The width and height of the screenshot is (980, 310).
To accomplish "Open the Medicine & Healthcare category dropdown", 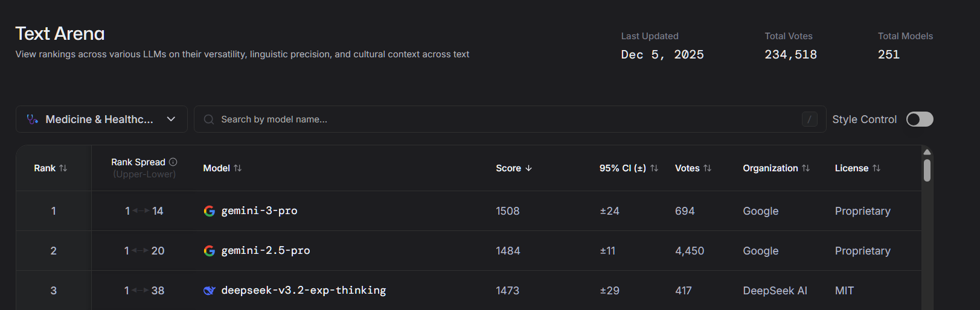I will tap(101, 119).
